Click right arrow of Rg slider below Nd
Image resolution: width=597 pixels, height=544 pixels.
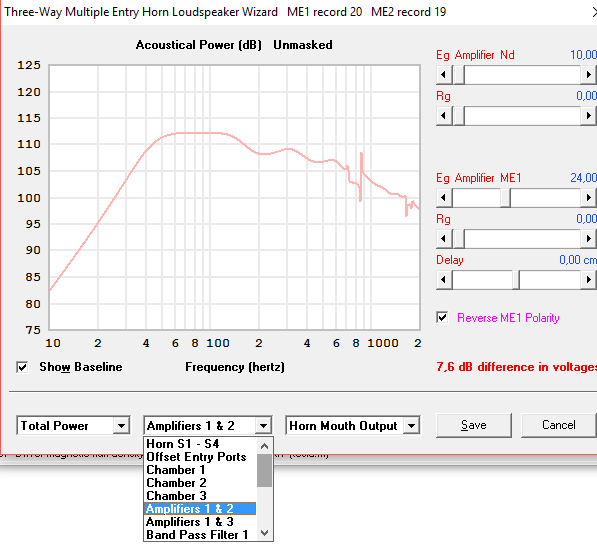(x=589, y=115)
